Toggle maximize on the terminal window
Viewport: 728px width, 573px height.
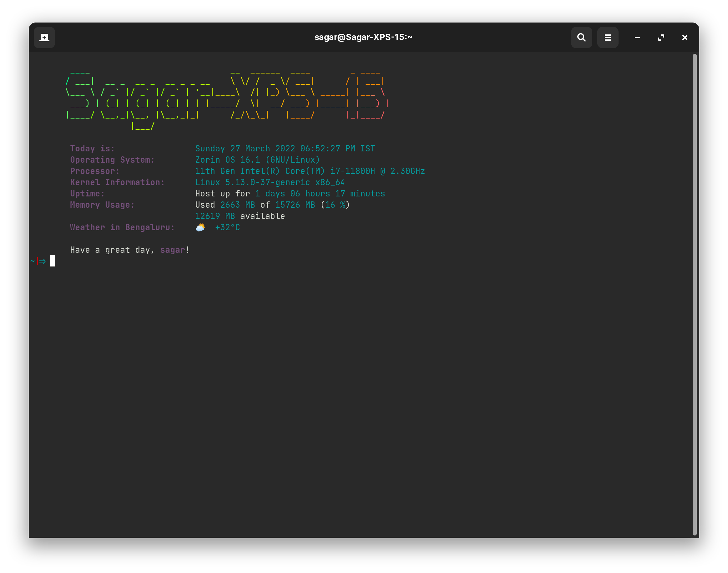(661, 38)
